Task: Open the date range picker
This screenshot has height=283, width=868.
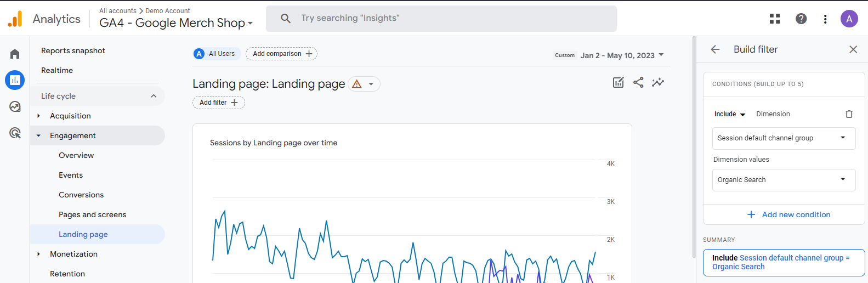Action: coord(622,55)
